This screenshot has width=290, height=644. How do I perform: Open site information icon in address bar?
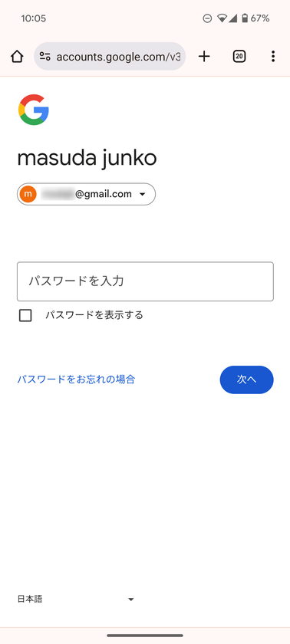point(44,57)
